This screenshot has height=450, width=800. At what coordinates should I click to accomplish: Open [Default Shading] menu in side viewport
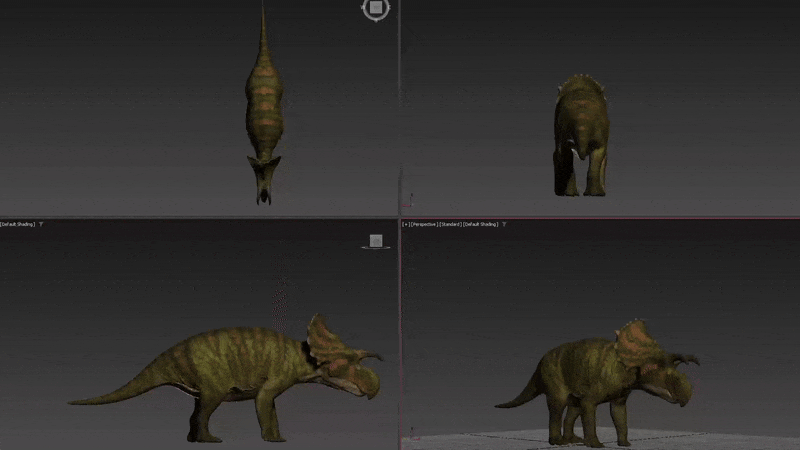(x=18, y=224)
